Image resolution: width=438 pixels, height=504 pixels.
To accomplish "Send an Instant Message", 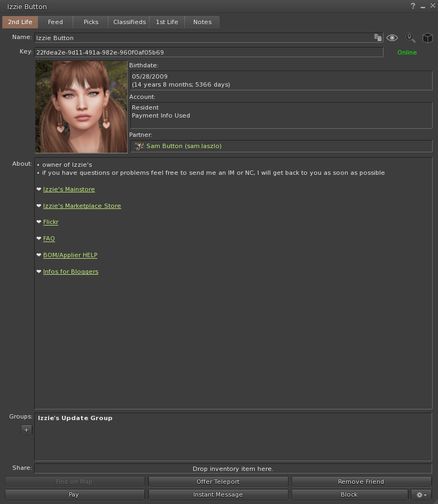I will coord(218,495).
